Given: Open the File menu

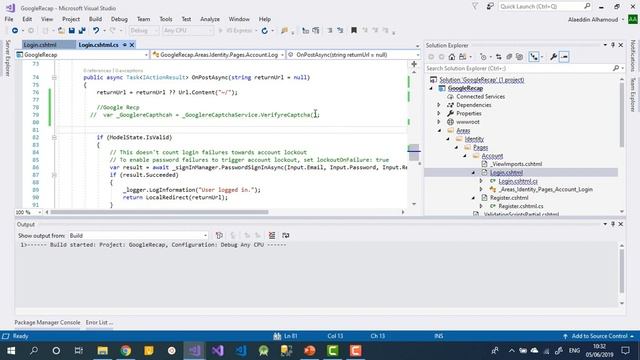Looking at the screenshot, I should 9,19.
